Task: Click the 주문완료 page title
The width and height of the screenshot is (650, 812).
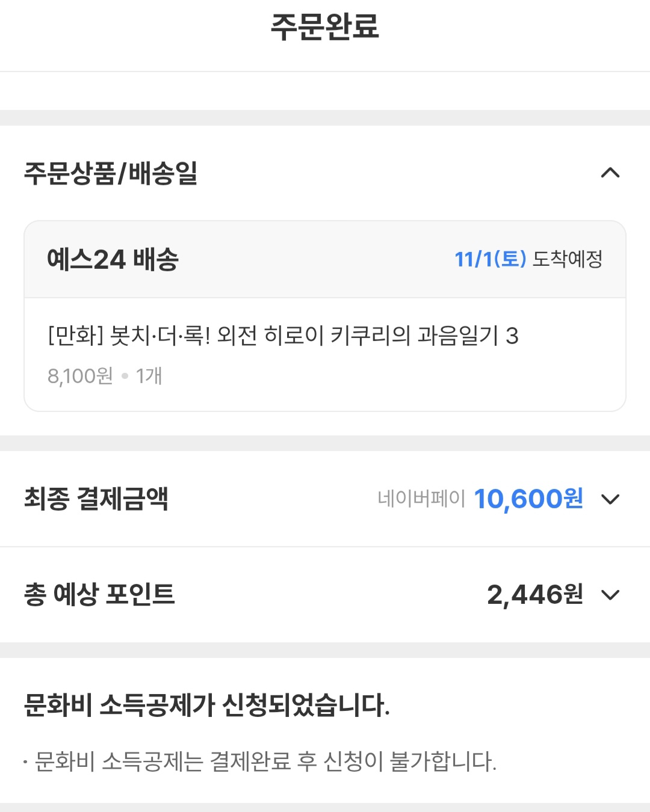Action: pyautogui.click(x=325, y=27)
